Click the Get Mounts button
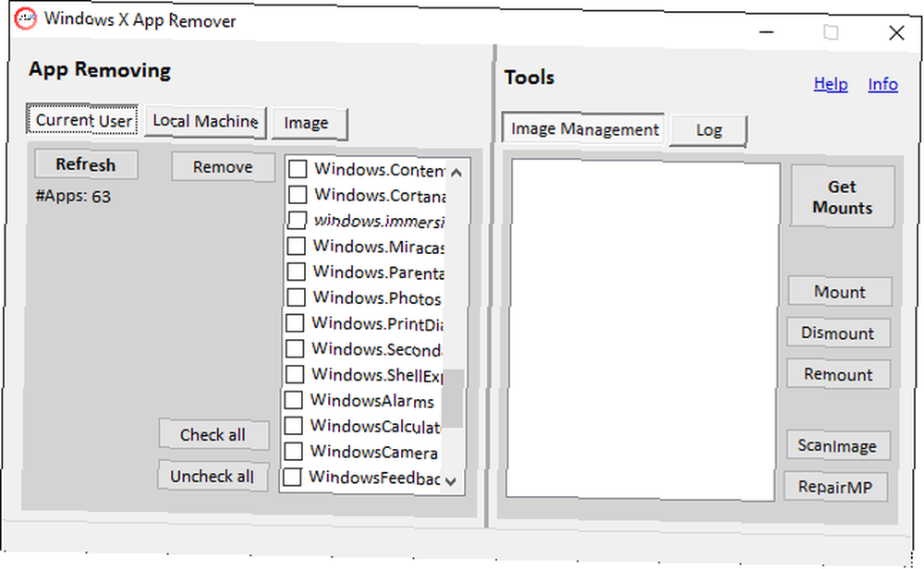The height and width of the screenshot is (569, 924). point(843,197)
